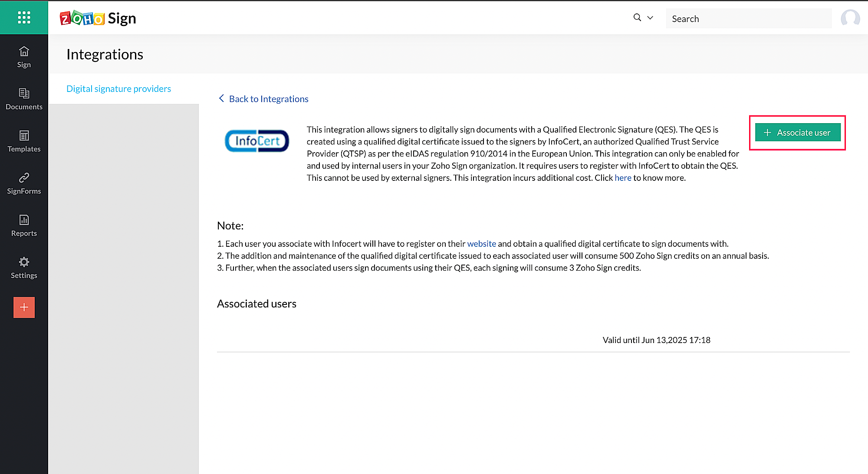Click the user profile avatar
Viewport: 868px width, 474px height.
850,18
